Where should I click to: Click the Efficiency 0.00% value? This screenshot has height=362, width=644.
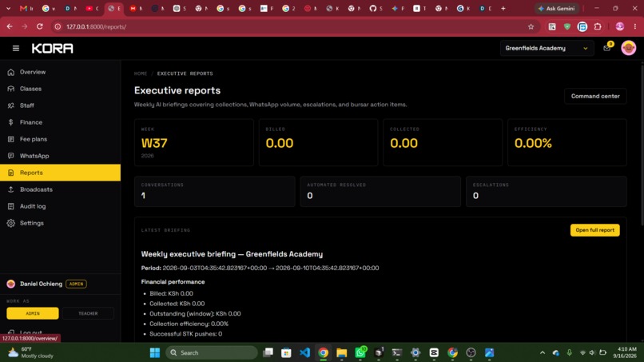533,143
